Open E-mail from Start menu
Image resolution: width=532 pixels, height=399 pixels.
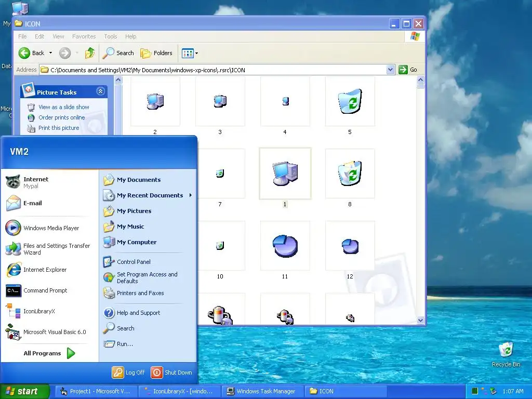49,203
